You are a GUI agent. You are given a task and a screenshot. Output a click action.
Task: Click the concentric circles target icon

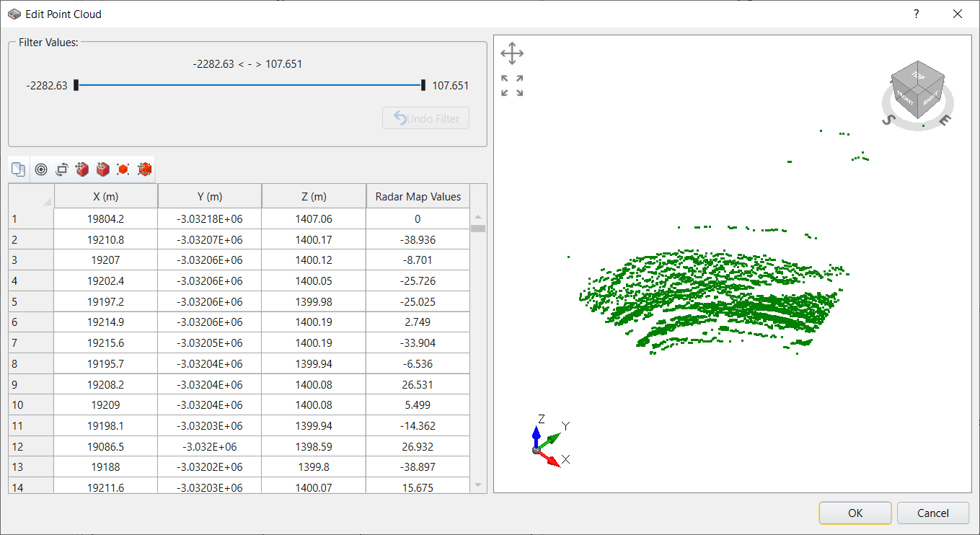41,169
